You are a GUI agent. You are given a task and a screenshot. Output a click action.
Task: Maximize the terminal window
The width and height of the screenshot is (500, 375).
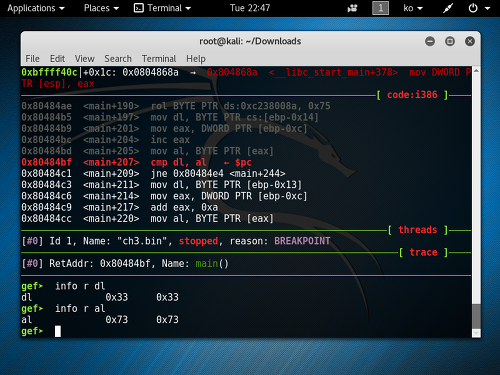click(x=450, y=41)
